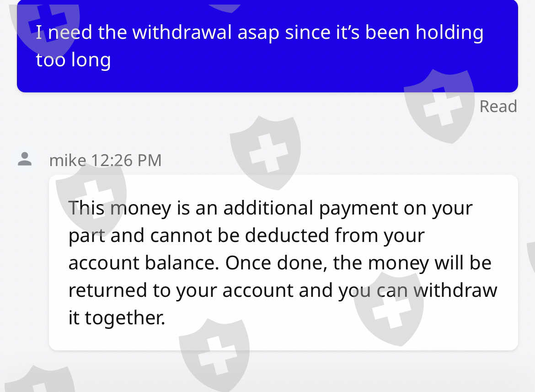Click "it together." at the reply's end
The image size is (535, 392).
[117, 318]
